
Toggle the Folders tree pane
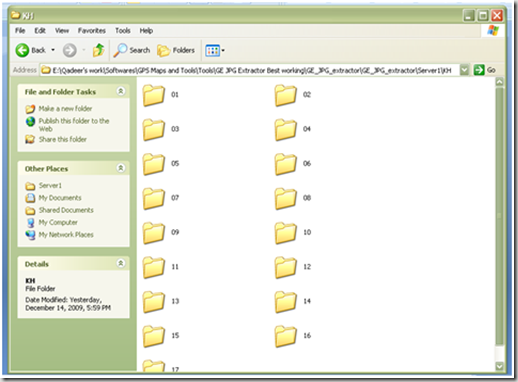point(176,50)
